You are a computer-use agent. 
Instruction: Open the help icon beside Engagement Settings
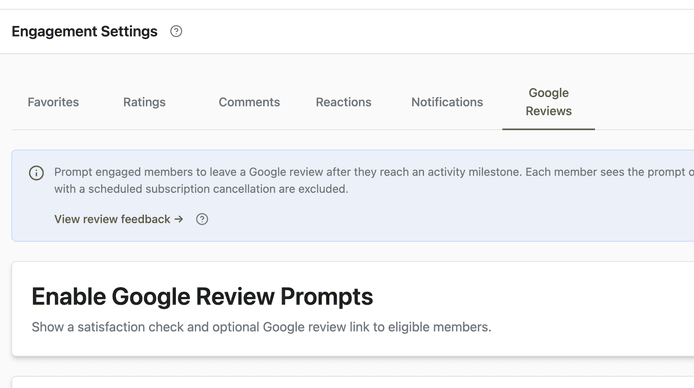(176, 31)
